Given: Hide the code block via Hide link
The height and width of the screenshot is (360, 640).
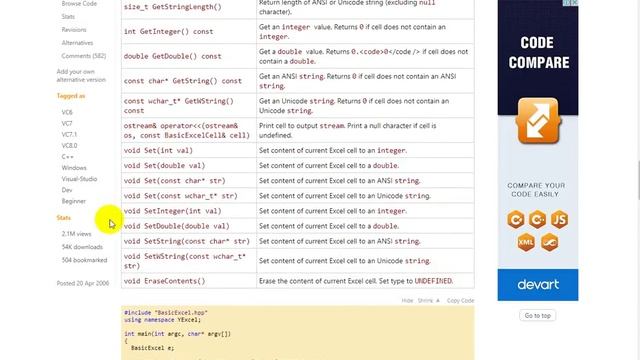Looking at the screenshot, I should 407,300.
